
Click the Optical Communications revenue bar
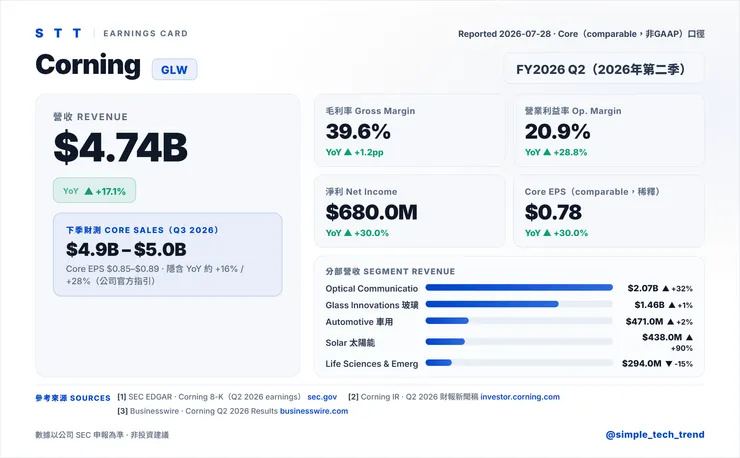(x=519, y=288)
